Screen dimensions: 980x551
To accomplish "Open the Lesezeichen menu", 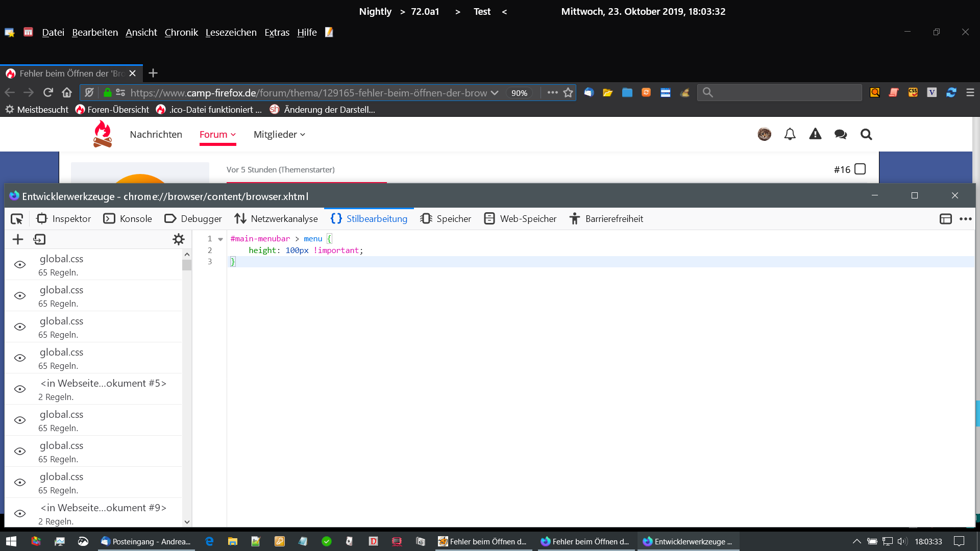I will 231,32.
